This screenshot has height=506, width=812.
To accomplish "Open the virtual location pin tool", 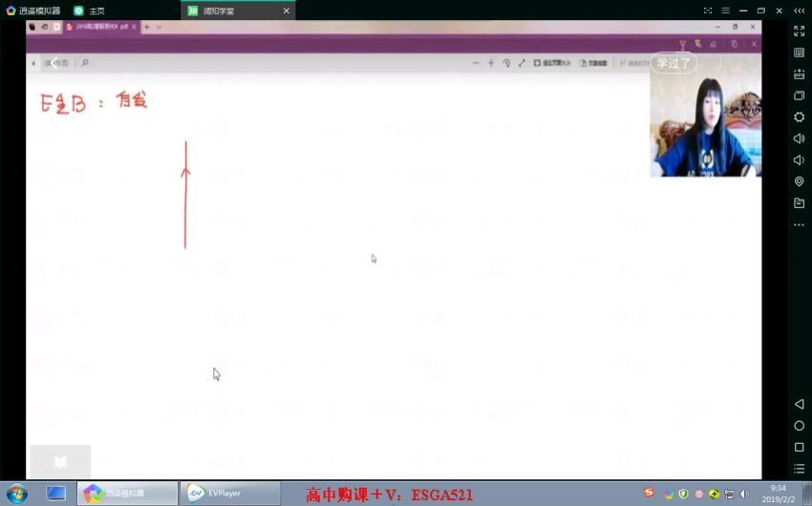I will pyautogui.click(x=799, y=181).
